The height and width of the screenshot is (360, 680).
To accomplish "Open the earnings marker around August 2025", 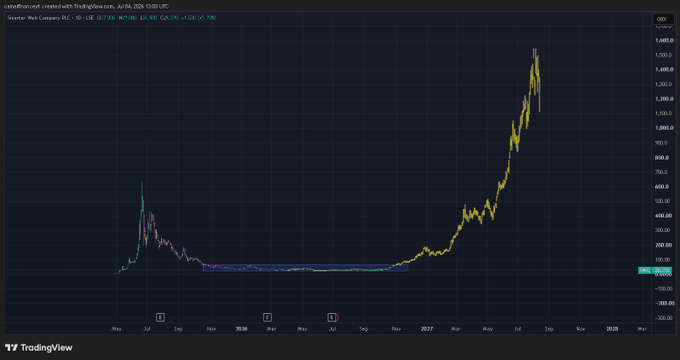I will point(160,317).
